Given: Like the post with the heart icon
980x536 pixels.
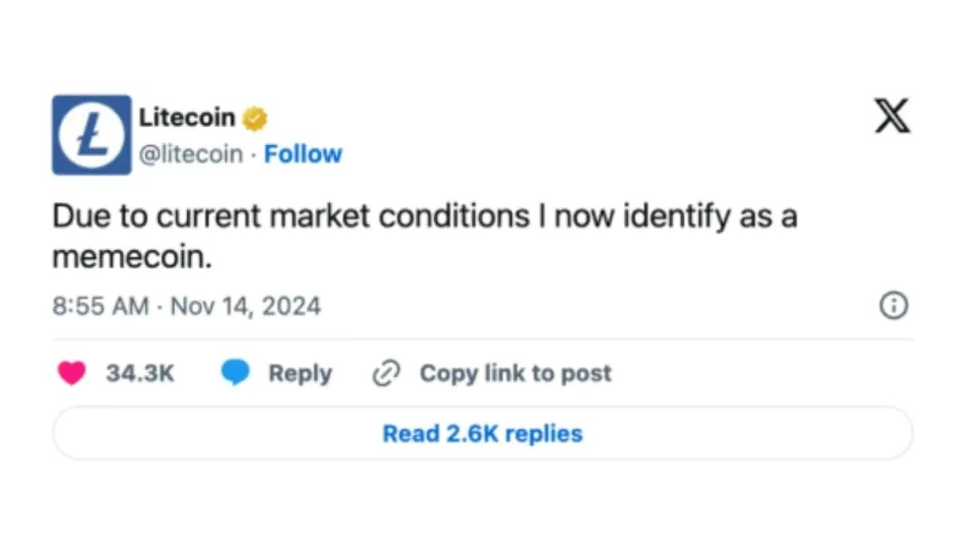Looking at the screenshot, I should tap(72, 374).
